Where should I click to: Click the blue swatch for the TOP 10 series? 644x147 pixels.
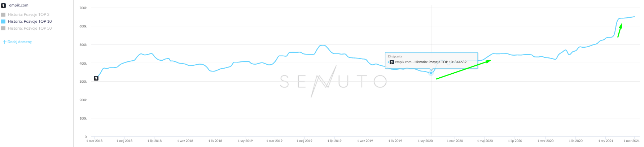point(3,22)
